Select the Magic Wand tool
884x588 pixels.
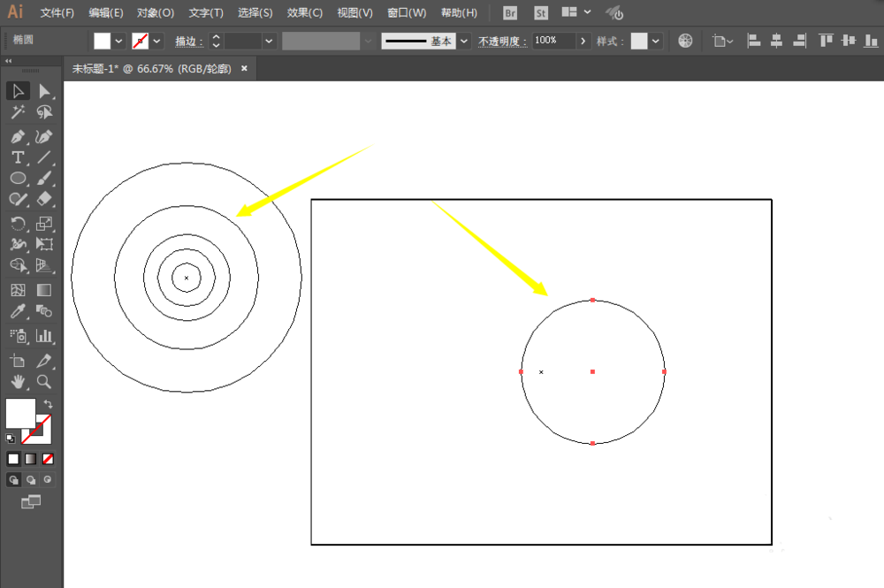18,112
